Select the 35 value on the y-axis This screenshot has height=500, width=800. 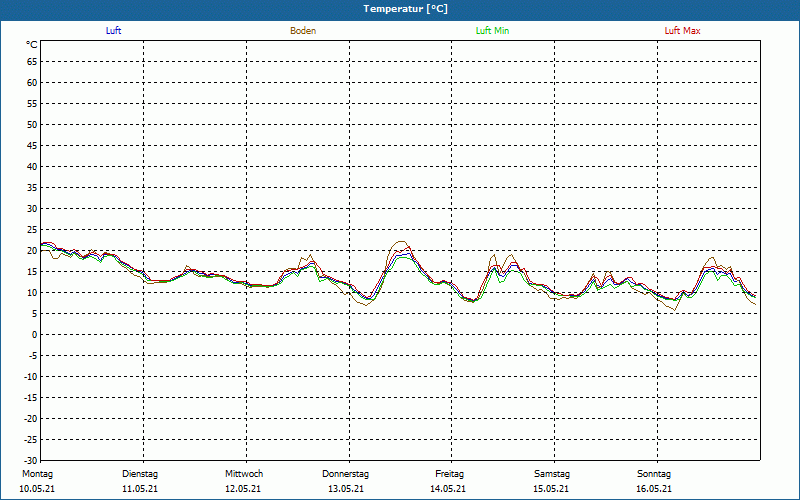32,188
